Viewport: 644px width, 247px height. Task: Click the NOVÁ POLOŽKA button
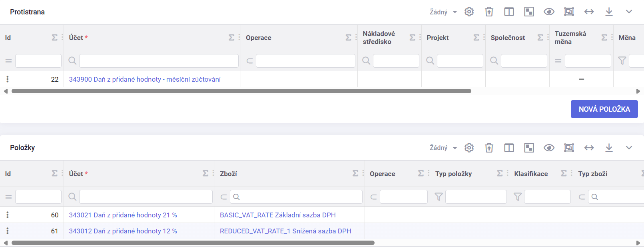604,109
